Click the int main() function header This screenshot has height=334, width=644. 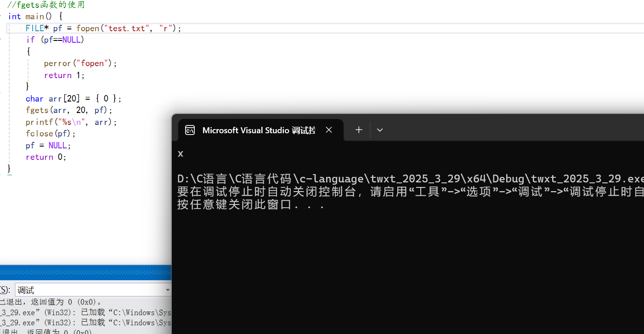35,17
